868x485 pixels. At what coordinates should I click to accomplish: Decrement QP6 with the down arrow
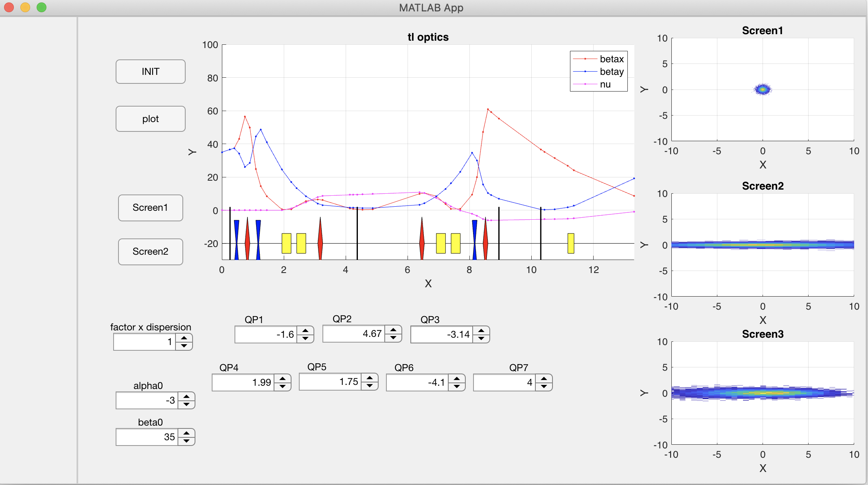point(457,387)
